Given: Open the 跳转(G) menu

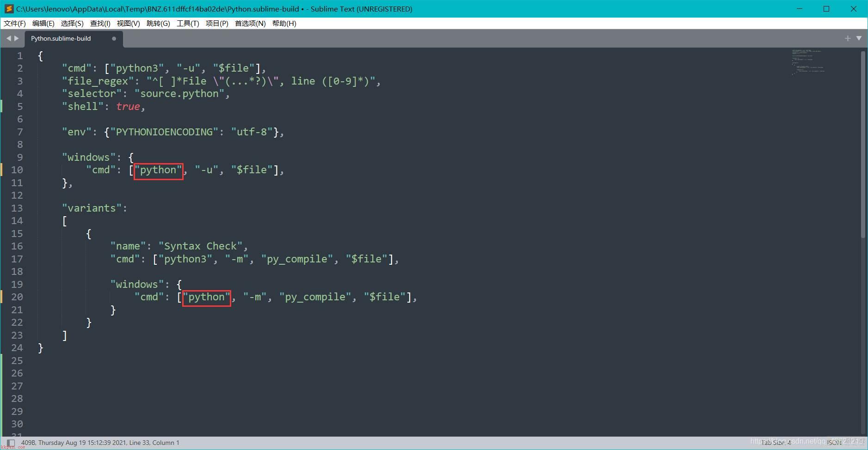Looking at the screenshot, I should coord(158,23).
